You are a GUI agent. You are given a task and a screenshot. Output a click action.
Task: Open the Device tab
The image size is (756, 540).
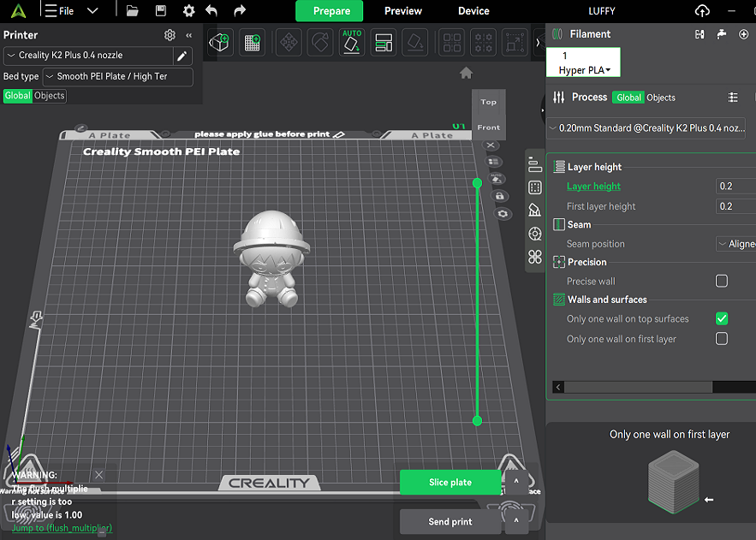point(473,11)
